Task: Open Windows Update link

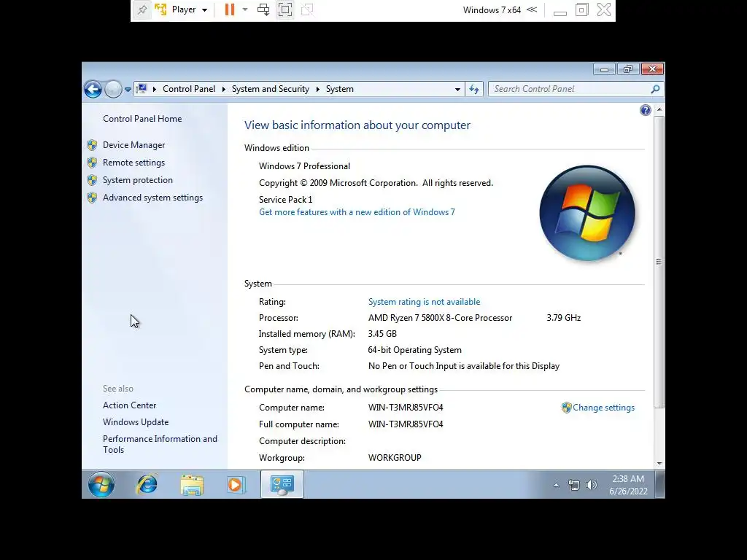Action: [136, 422]
